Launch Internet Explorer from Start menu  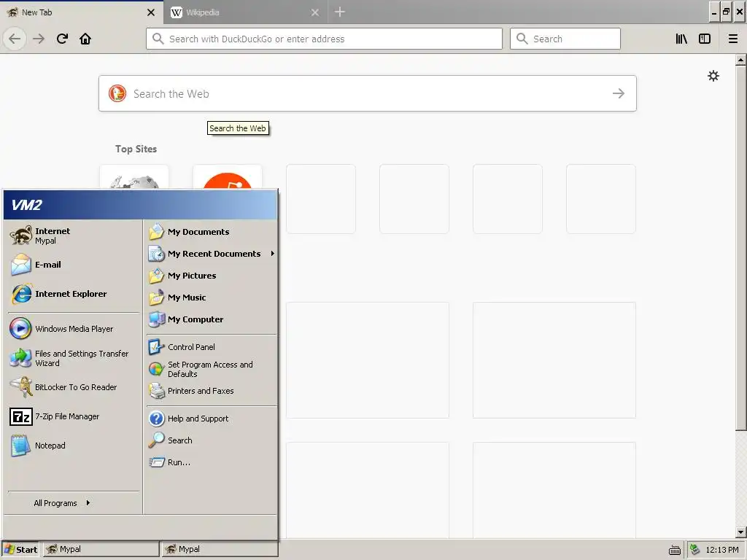click(74, 294)
